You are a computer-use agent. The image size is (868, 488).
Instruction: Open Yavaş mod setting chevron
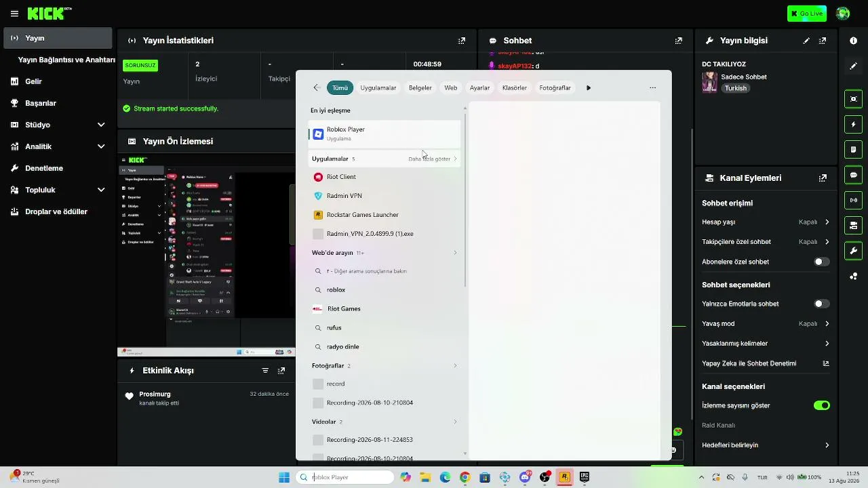(x=827, y=323)
